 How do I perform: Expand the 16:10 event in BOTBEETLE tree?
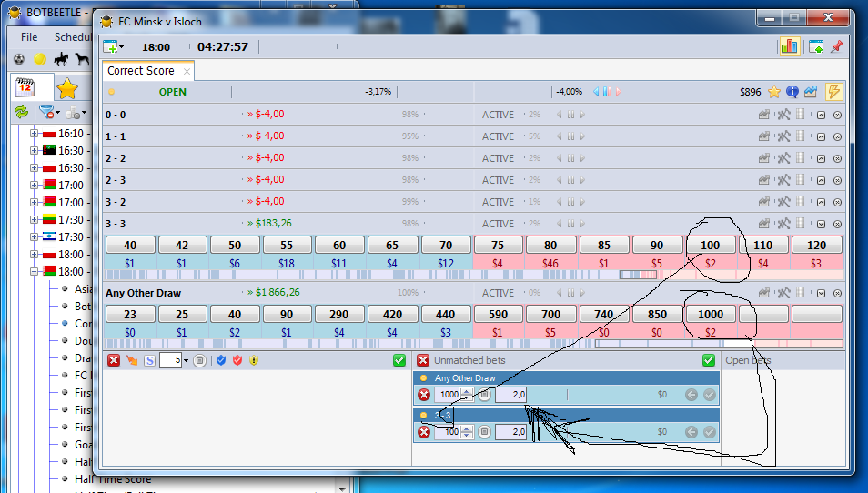point(34,134)
